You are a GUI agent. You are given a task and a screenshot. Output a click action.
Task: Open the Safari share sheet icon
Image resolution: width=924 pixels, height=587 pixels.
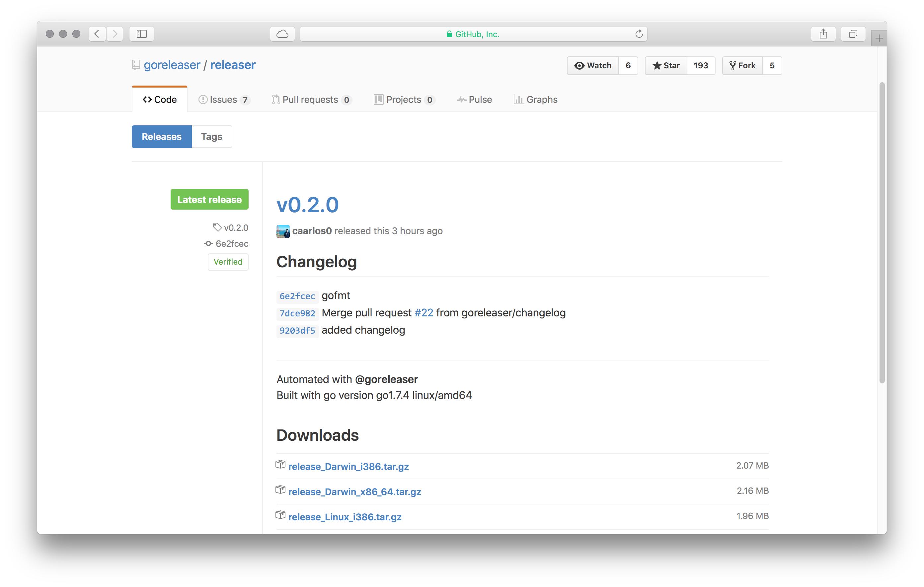point(823,34)
